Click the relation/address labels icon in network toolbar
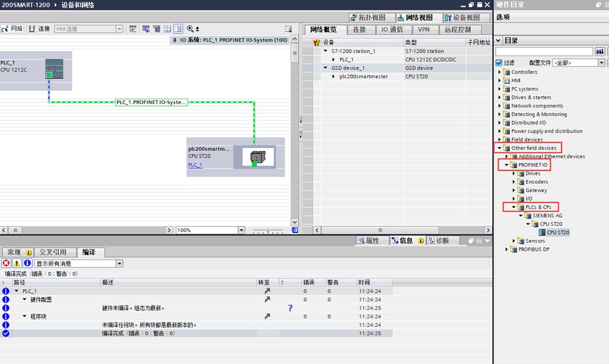Screen dimensions: 609x364 click(x=133, y=29)
